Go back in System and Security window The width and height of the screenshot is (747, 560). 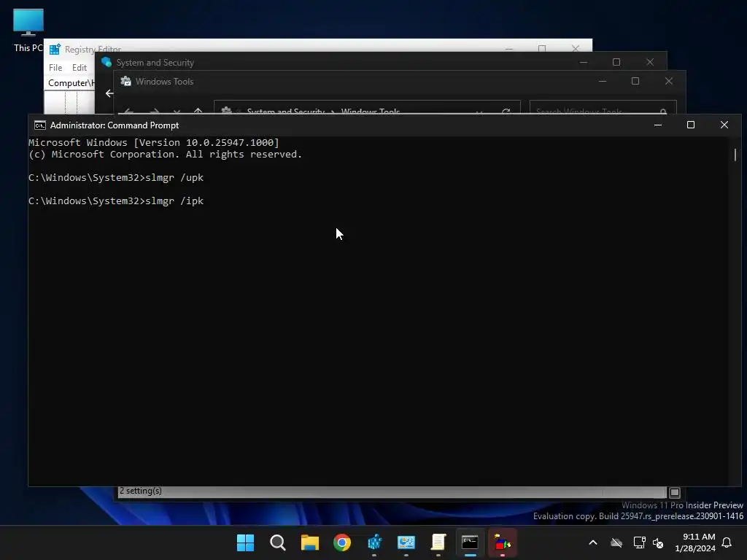tap(109, 93)
